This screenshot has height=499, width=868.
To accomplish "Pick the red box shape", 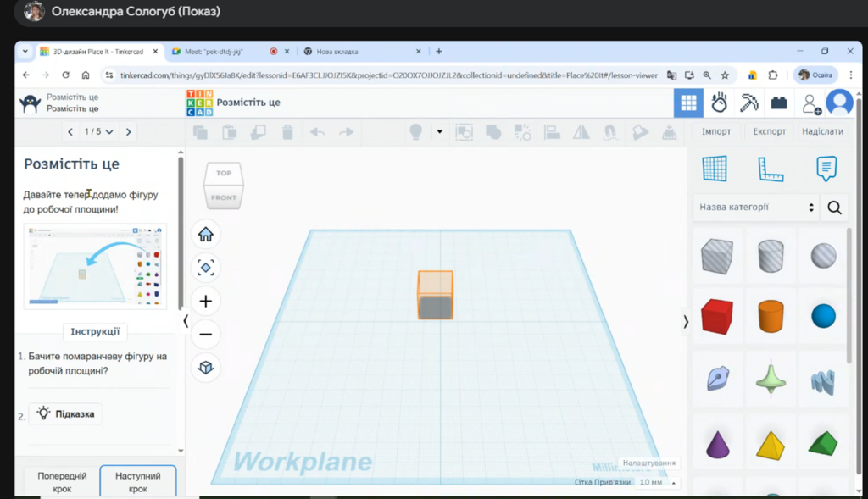I will [x=717, y=315].
